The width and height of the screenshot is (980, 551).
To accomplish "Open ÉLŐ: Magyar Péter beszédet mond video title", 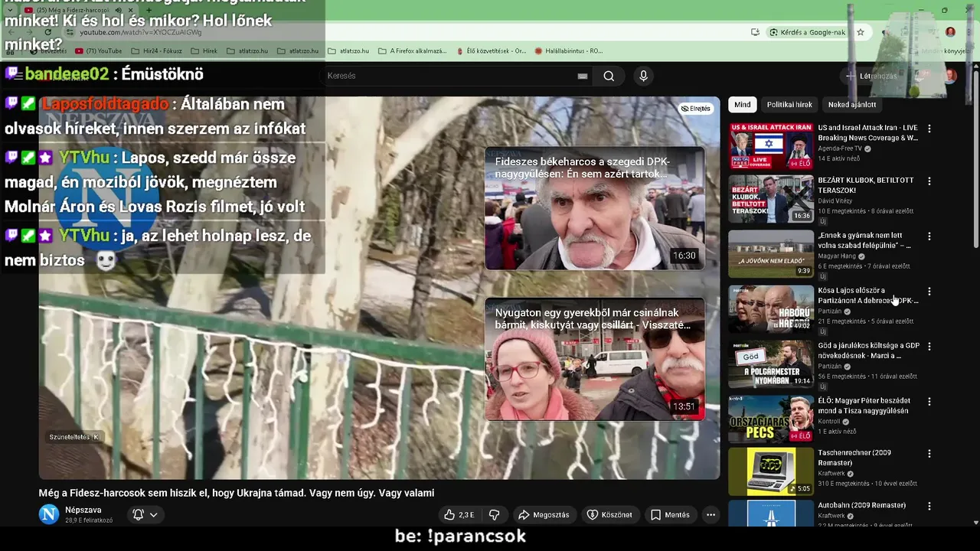I will [x=864, y=406].
